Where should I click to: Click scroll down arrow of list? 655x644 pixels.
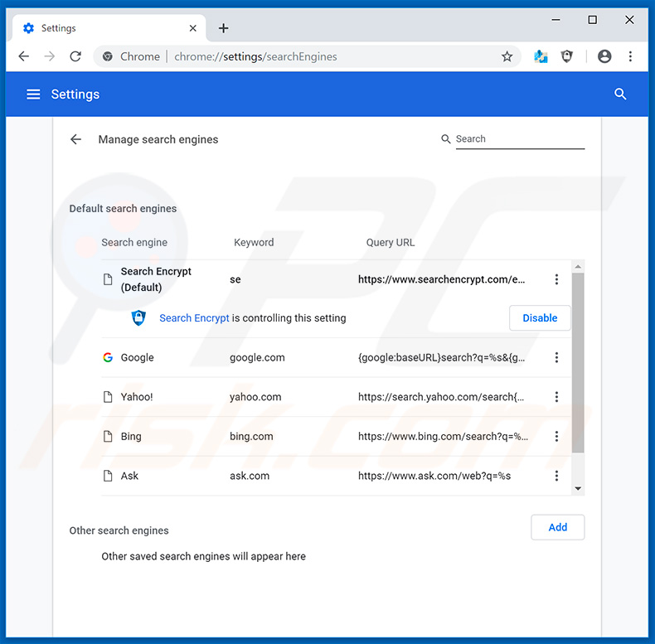tap(578, 488)
